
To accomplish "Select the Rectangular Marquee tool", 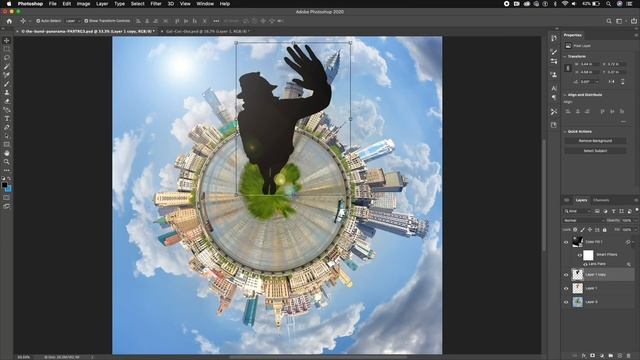I will (7, 49).
